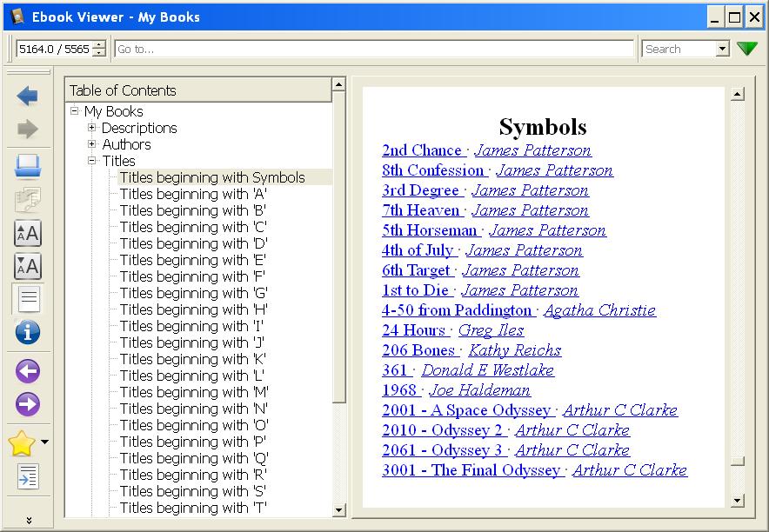Open 3001 - The Final Odyssey link
The width and height of the screenshot is (769, 532).
471,469
